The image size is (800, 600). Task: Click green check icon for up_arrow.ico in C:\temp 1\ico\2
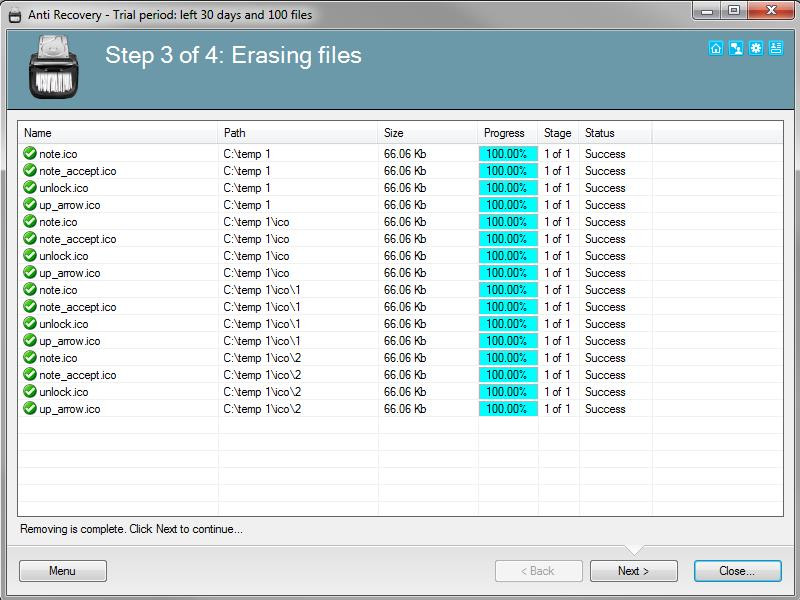click(x=30, y=408)
